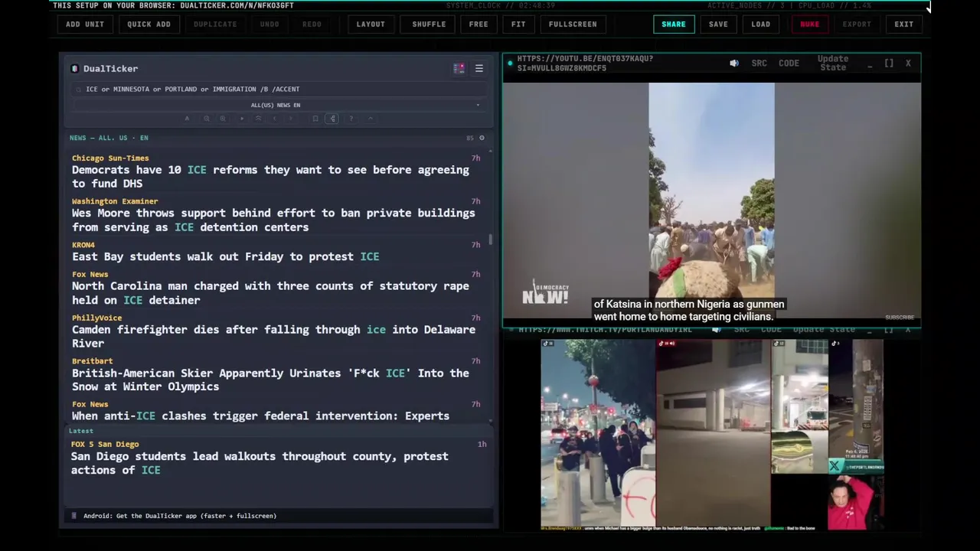
Task: Click the next arrow icon in ticker toolbar
Action: tap(291, 119)
